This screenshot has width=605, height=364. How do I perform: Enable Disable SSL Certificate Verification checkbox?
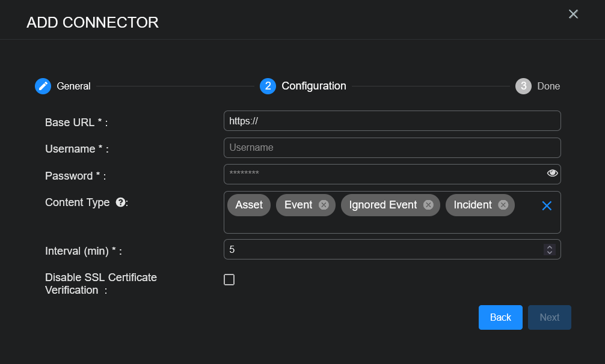click(x=229, y=279)
